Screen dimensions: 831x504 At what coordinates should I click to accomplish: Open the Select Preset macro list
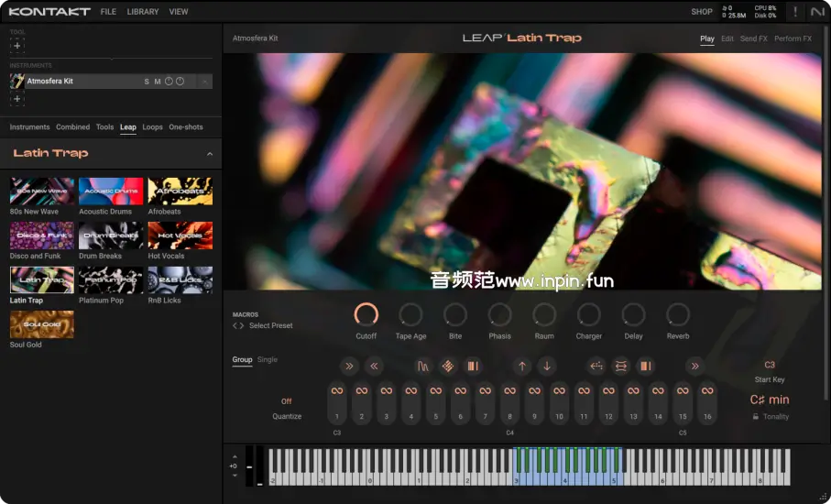coord(270,325)
